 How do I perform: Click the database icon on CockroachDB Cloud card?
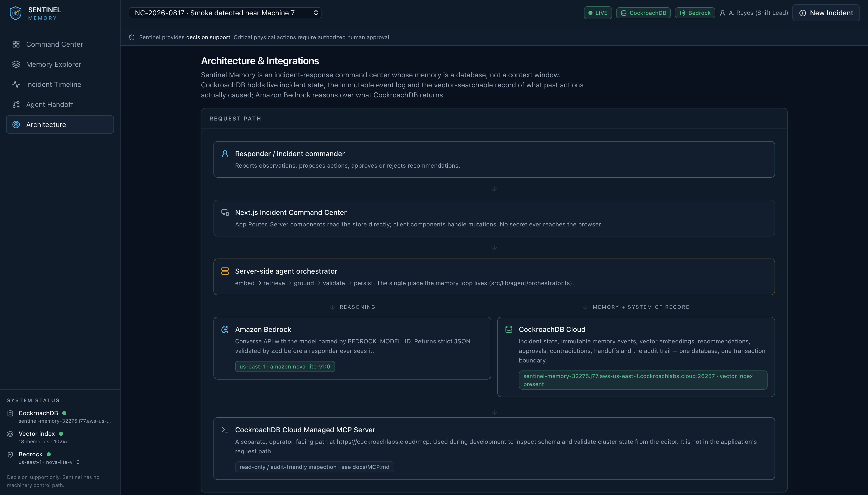509,329
